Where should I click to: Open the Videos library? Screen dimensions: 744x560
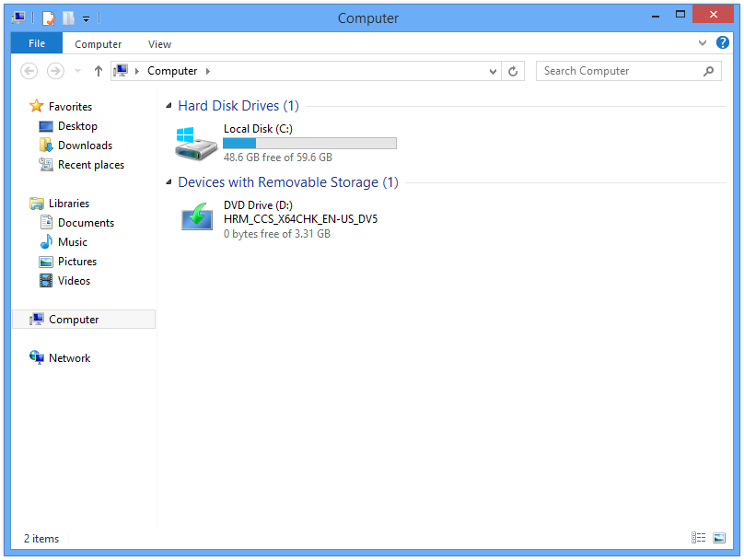point(74,281)
